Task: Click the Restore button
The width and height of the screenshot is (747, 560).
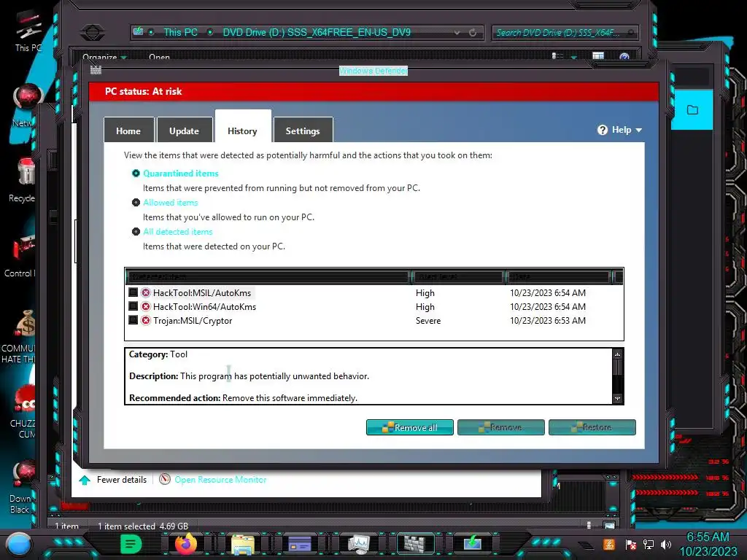Action: click(x=592, y=427)
